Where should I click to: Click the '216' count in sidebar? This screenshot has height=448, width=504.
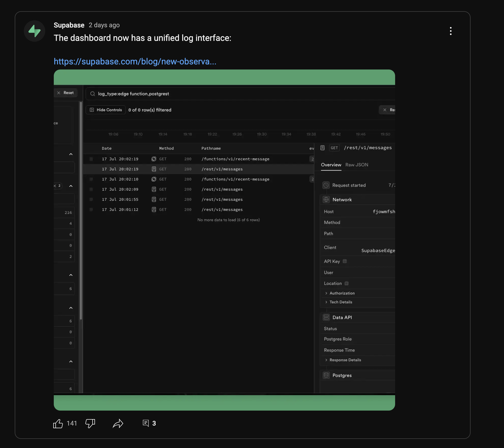pos(68,213)
